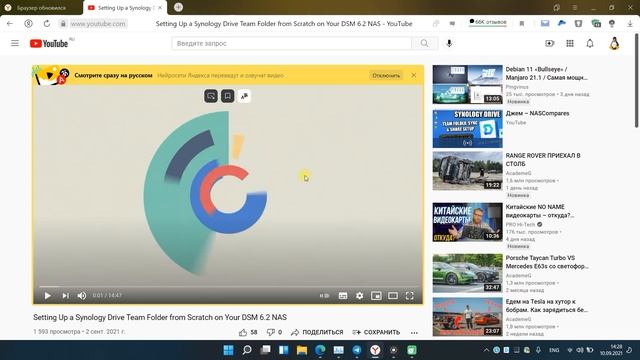Open a new browser tab
This screenshot has height=360, width=640.
[x=178, y=7]
